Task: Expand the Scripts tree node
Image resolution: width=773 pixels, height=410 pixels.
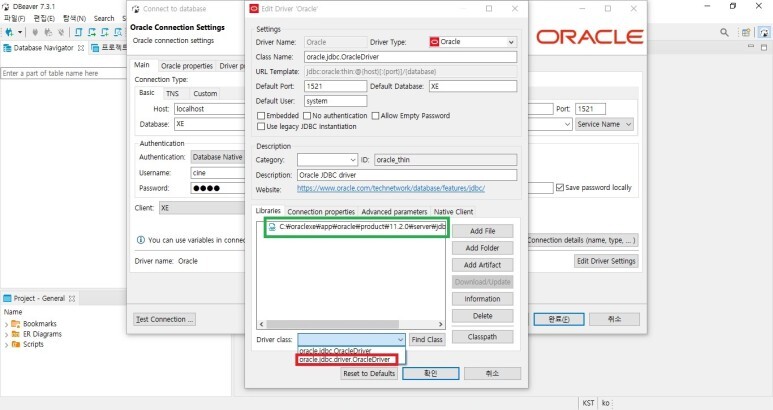Action: pos(6,344)
